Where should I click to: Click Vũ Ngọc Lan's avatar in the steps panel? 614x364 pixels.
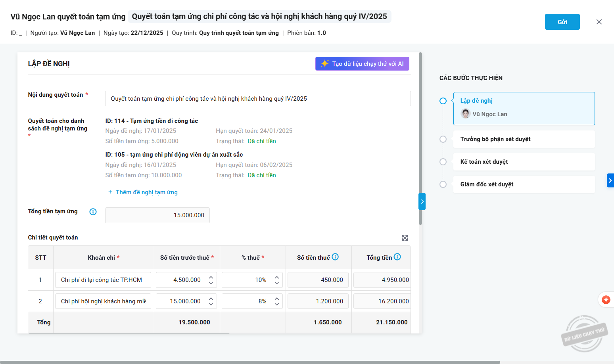[465, 114]
